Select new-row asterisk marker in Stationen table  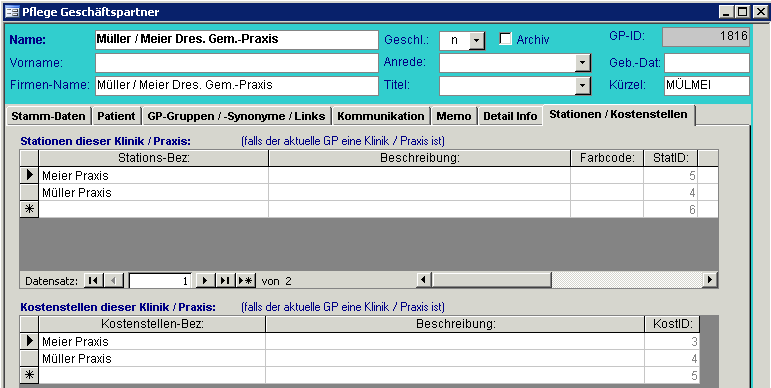(30, 209)
